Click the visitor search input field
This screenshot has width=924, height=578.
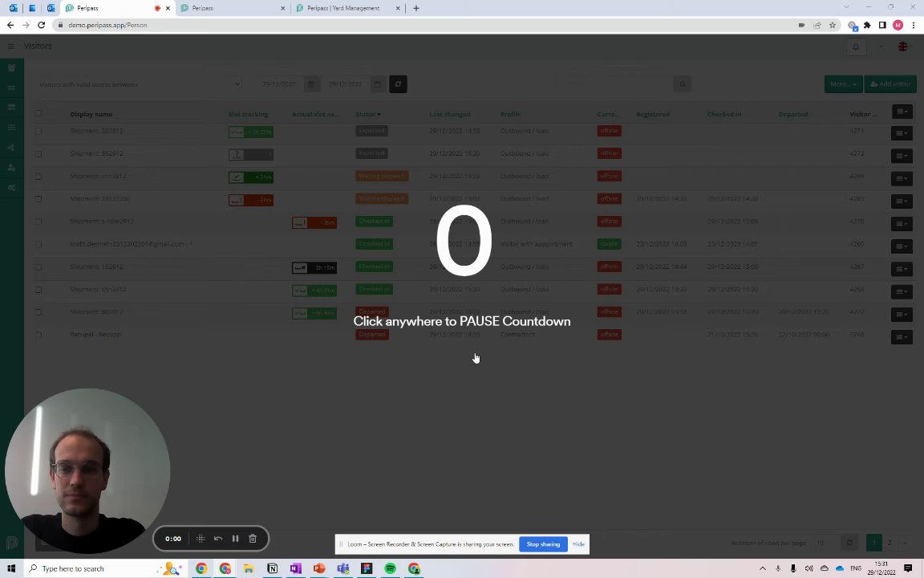pyautogui.click(x=614, y=83)
